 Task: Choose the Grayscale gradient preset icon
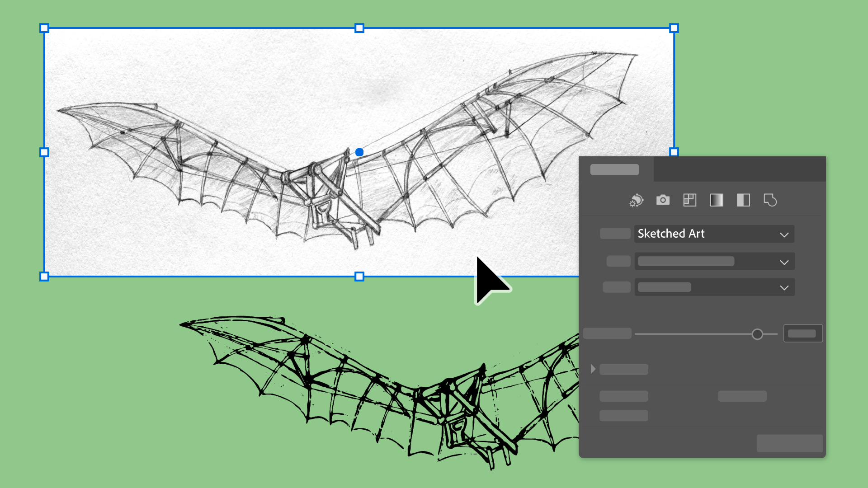[x=717, y=200]
